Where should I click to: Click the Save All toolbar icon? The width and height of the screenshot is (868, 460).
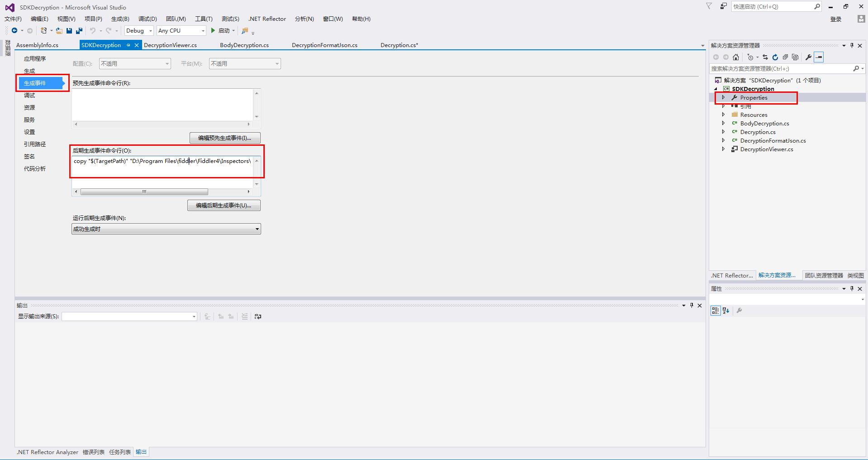(79, 31)
